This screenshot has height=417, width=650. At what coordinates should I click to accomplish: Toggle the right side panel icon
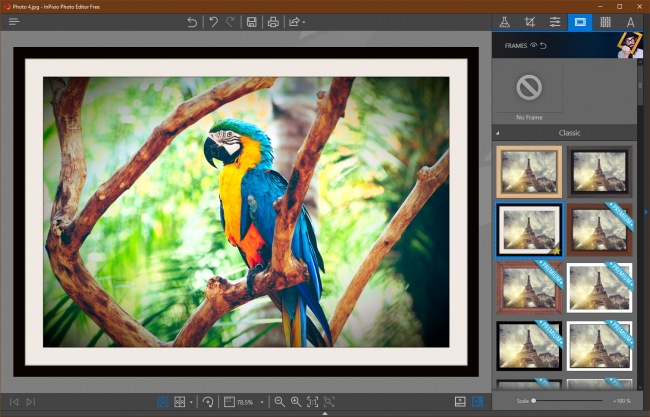pyautogui.click(x=478, y=402)
